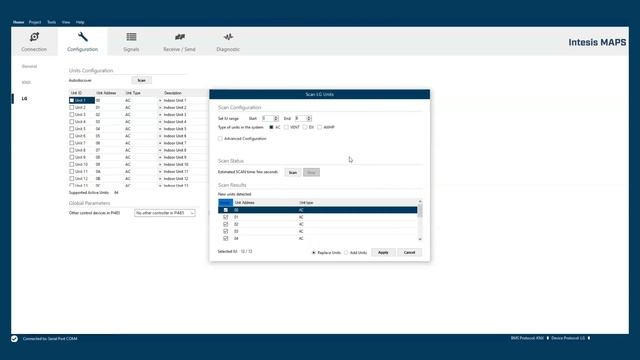Click the Unit type header in scan results
640x360 pixels.
[x=307, y=202]
